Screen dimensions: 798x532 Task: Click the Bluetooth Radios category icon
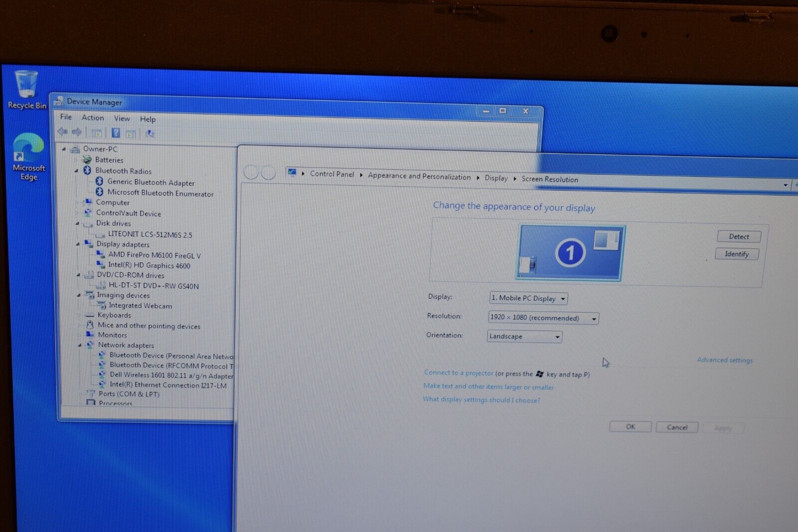coord(87,171)
